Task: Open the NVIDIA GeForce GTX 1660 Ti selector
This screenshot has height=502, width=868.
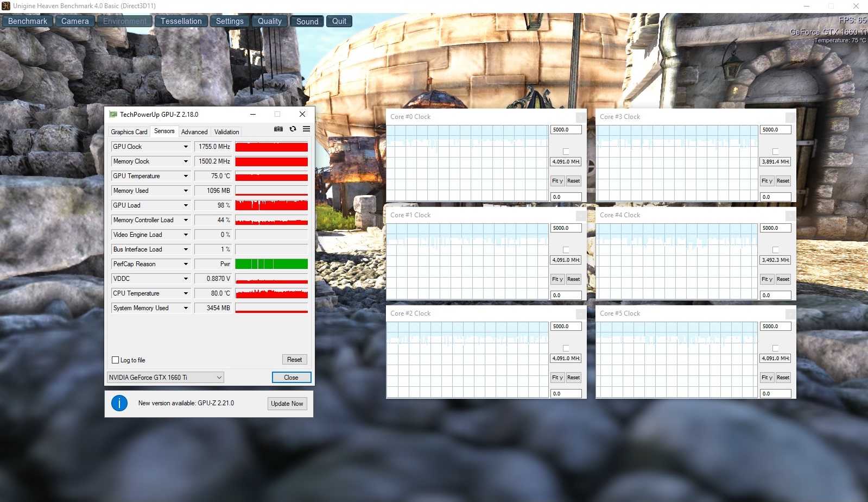Action: 166,378
